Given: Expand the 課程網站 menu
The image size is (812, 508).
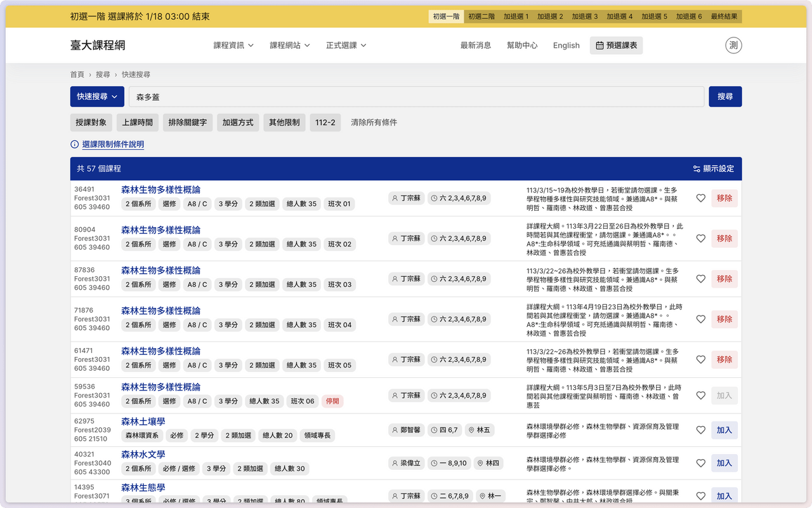Looking at the screenshot, I should pos(290,45).
